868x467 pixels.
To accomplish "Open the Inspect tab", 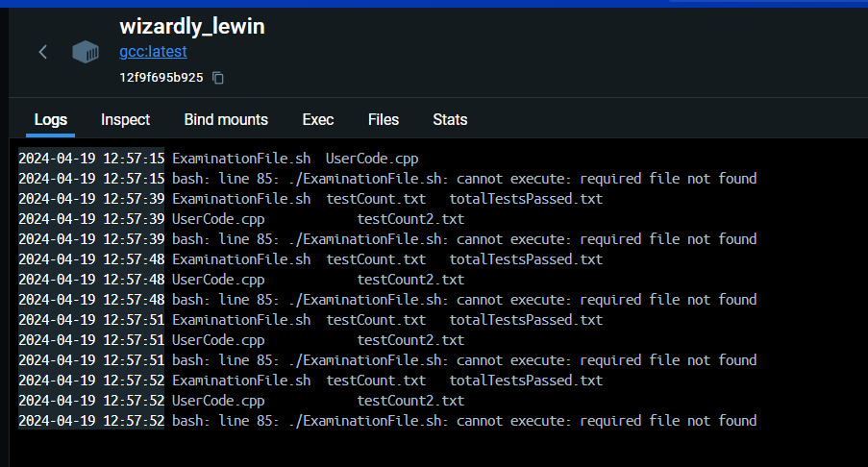I will pos(126,120).
